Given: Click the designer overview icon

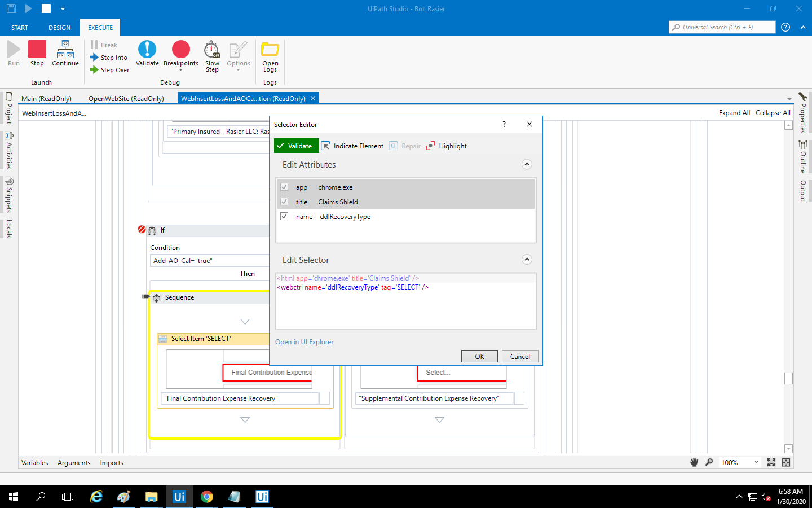Looking at the screenshot, I should (x=786, y=462).
